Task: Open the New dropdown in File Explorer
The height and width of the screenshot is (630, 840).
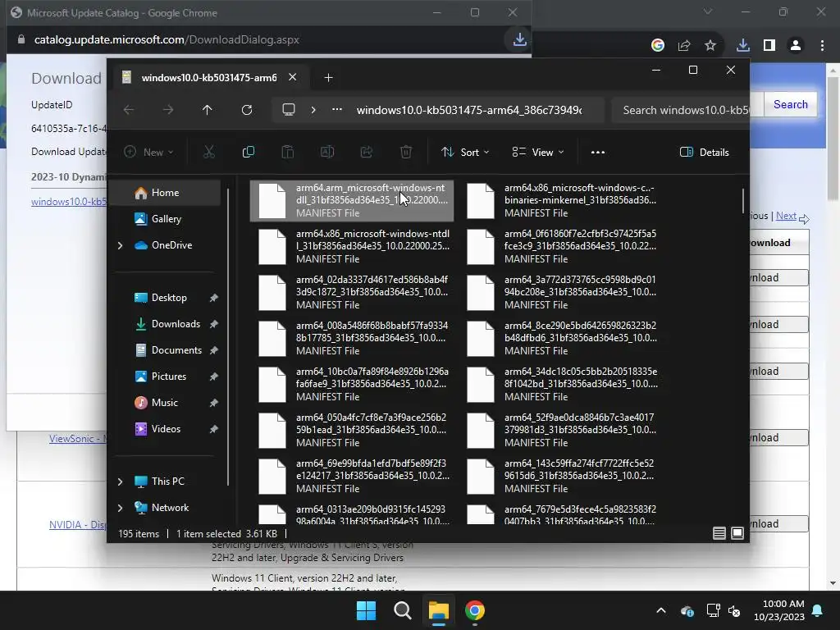Action: point(148,152)
